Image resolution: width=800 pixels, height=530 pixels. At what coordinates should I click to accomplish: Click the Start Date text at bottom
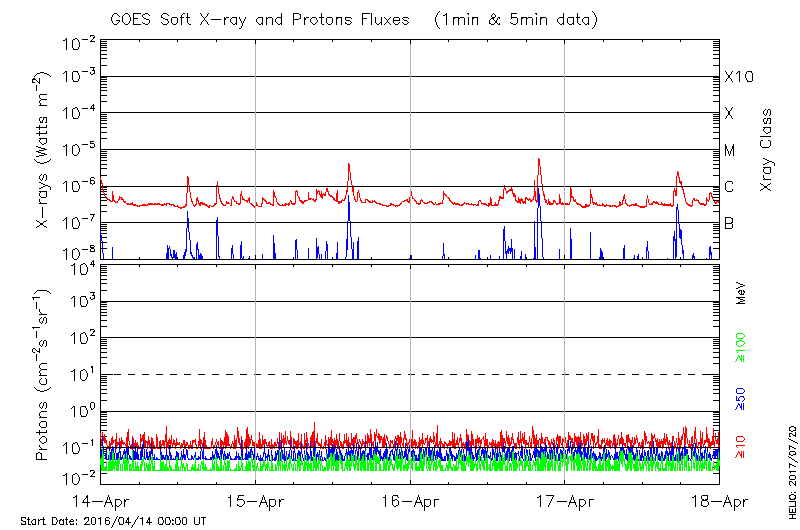pos(113,522)
